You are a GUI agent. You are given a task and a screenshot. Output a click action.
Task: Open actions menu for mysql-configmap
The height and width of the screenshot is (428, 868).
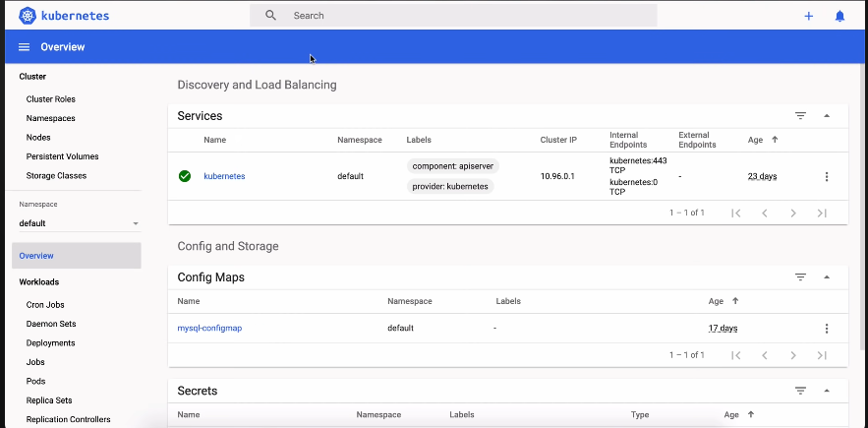point(827,329)
